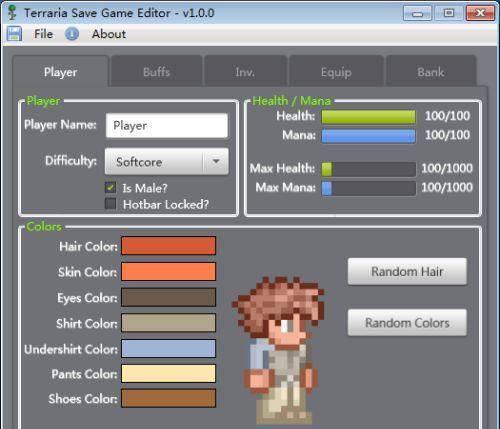Set the Max Health slider bar

pos(369,169)
